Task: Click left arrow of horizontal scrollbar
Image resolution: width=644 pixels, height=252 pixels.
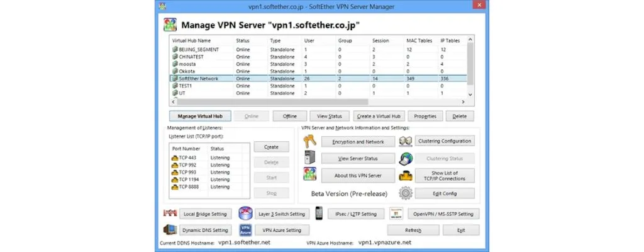Action: click(173, 101)
